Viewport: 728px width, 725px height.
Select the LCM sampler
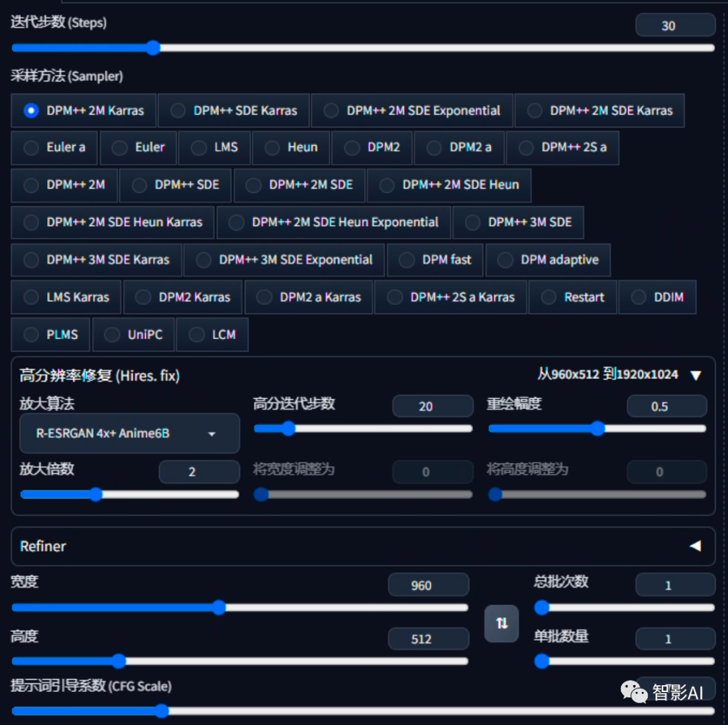pyautogui.click(x=212, y=335)
